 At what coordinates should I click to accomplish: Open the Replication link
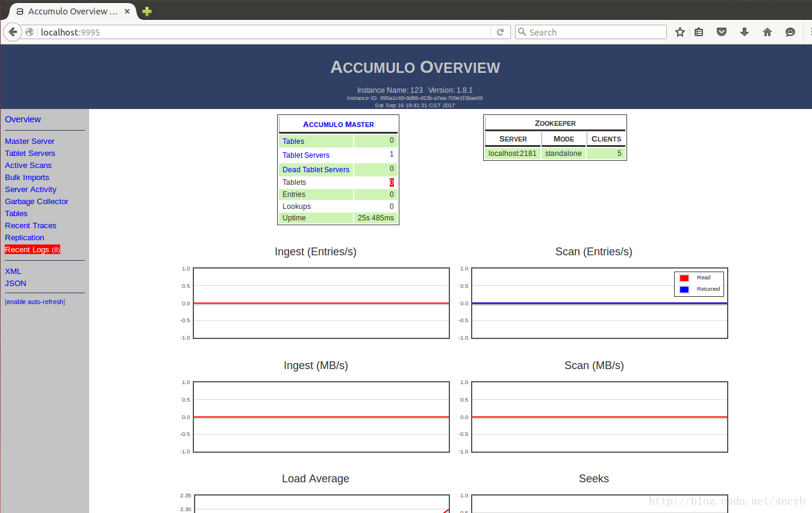(x=25, y=237)
